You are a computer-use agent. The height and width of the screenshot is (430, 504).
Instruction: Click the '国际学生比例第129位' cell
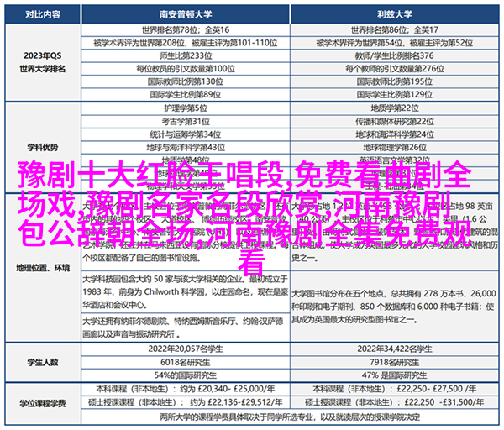coord(395,95)
